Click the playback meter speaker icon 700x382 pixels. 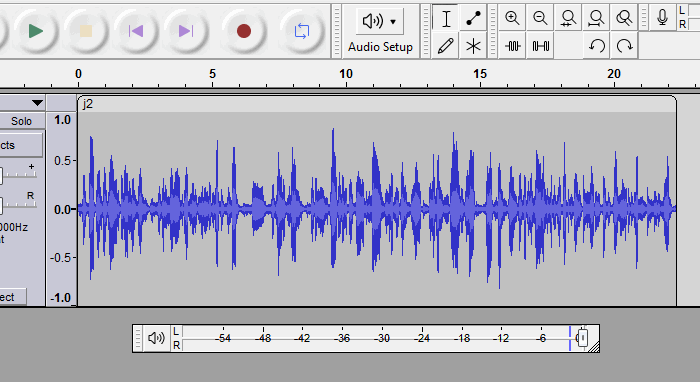pos(156,338)
